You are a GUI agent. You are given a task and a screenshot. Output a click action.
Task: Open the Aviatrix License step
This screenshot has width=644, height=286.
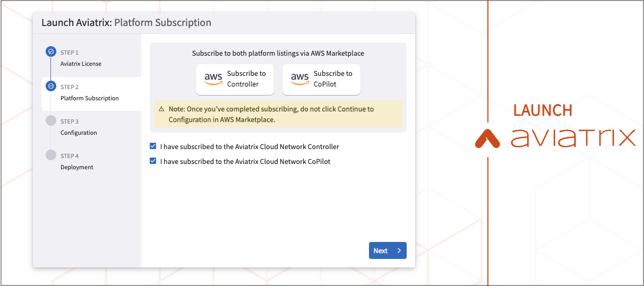tap(81, 64)
